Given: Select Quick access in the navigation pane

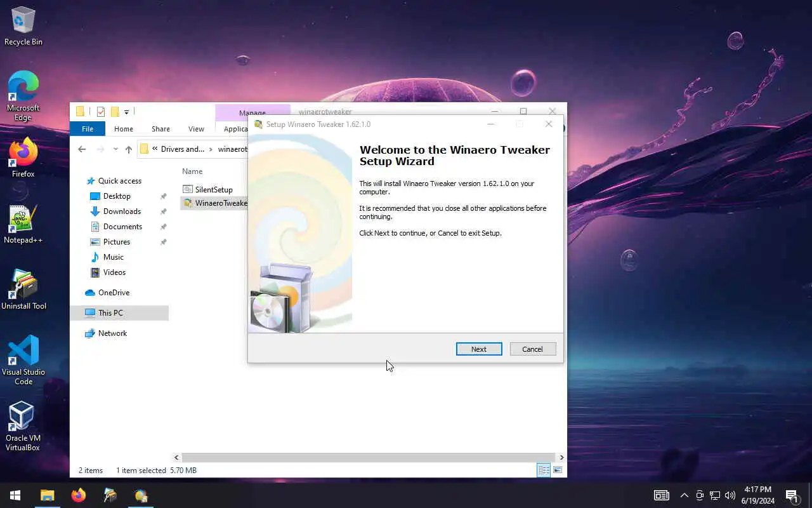Looking at the screenshot, I should (x=120, y=181).
